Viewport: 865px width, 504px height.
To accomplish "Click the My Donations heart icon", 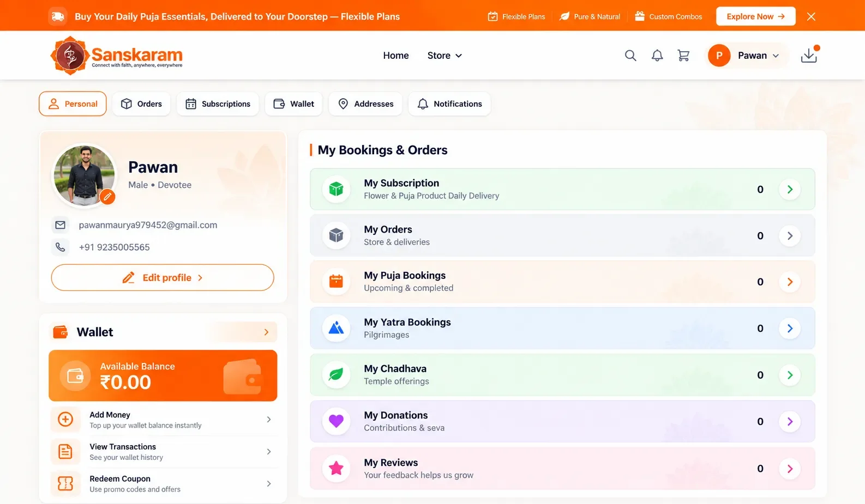I will click(336, 421).
